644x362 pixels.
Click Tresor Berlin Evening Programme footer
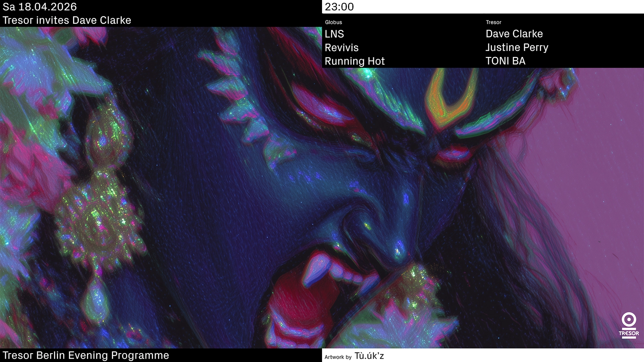[x=86, y=355]
